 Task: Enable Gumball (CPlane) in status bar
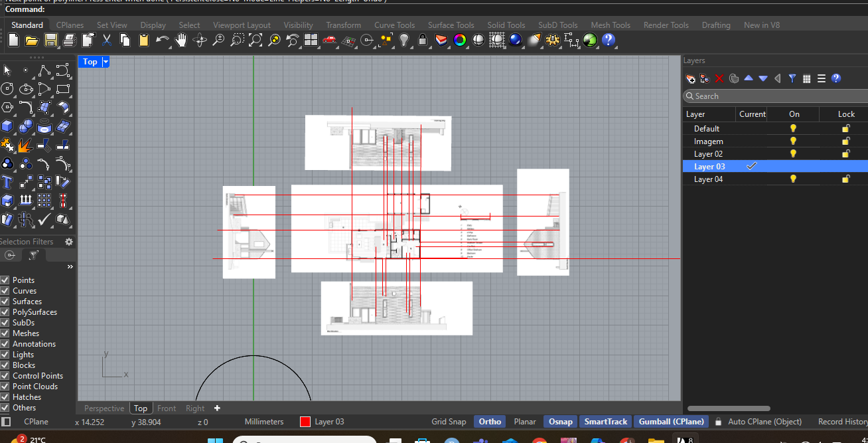(x=671, y=421)
